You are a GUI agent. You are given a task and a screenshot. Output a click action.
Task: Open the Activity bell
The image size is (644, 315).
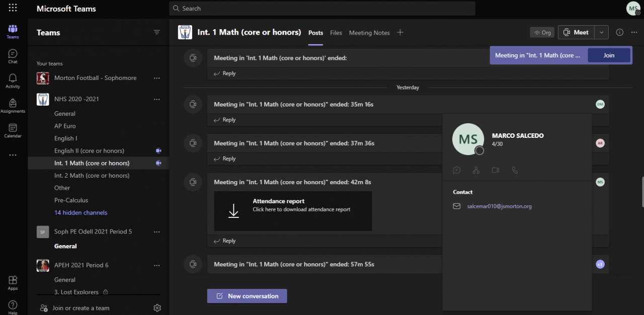tap(13, 81)
